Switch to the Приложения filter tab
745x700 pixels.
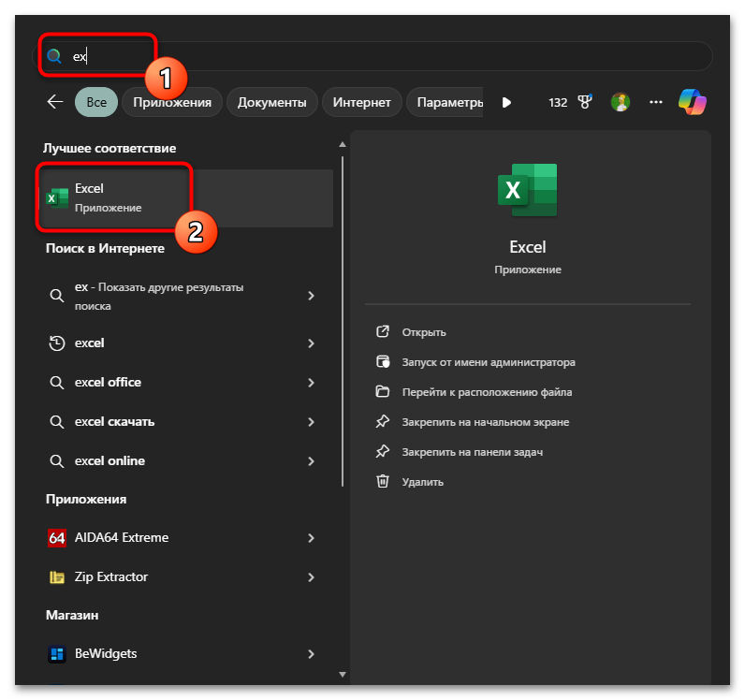pyautogui.click(x=172, y=102)
